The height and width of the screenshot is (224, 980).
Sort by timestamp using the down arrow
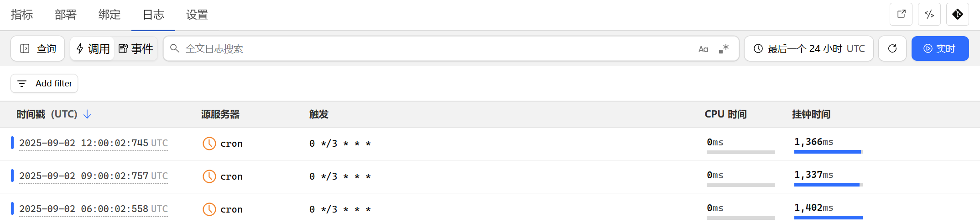(87, 114)
